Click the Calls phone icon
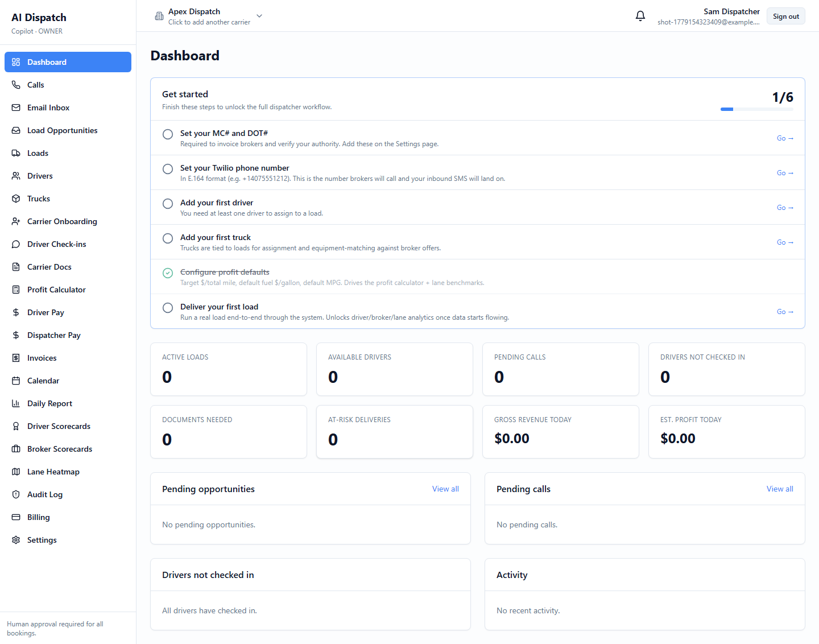 click(x=16, y=85)
